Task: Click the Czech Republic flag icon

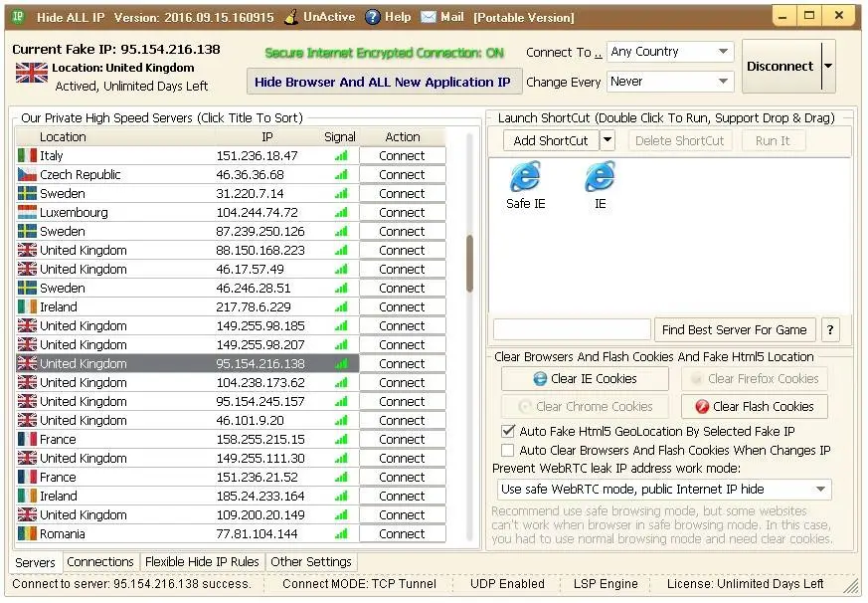Action: [x=27, y=174]
